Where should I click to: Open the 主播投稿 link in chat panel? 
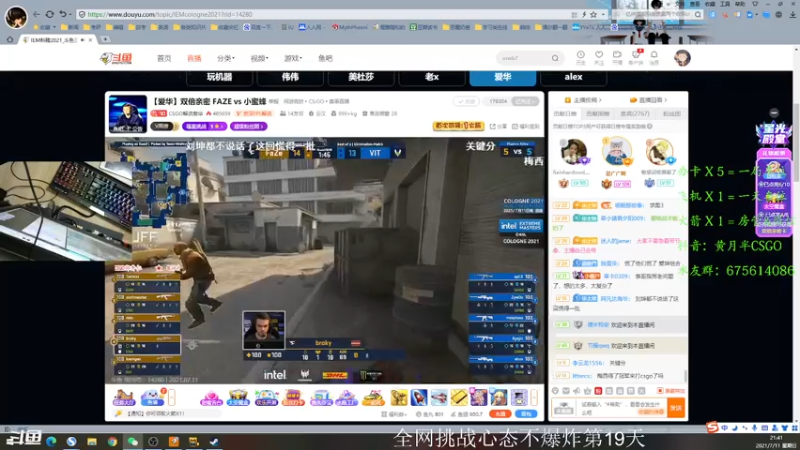[583, 100]
